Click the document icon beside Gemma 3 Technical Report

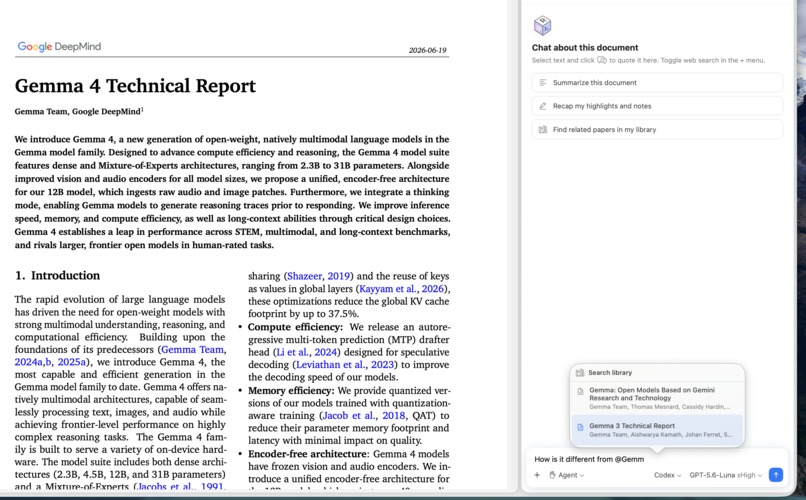[580, 427]
